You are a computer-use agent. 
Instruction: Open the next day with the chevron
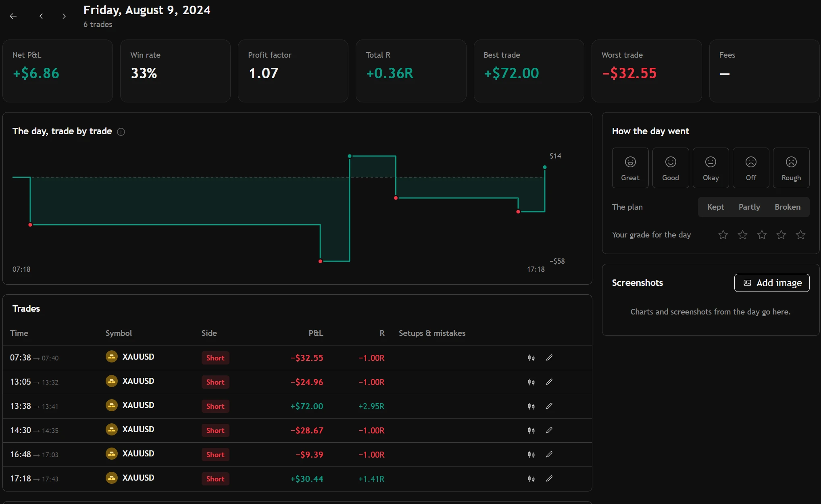point(64,16)
